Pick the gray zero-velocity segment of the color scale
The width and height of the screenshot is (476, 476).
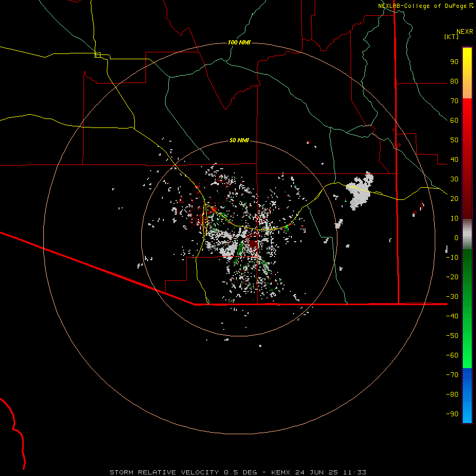(x=467, y=234)
